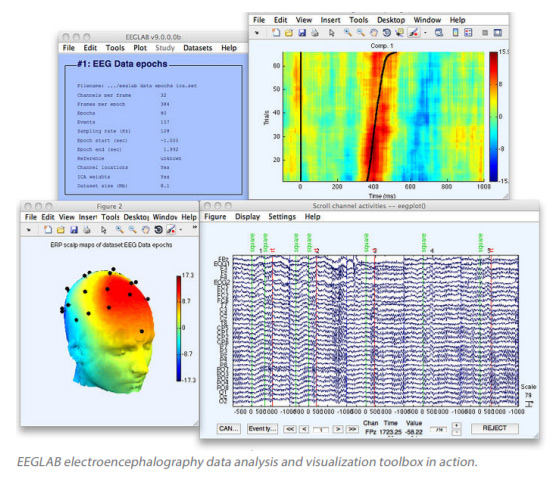Select Zoom Out tool in Comp. 1 window
Viewport: 554px width, 478px height.
click(x=361, y=33)
